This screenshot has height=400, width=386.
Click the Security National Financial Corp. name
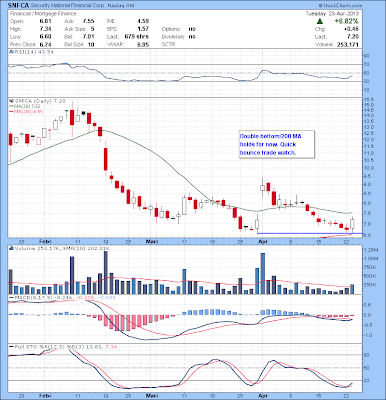(x=68, y=6)
